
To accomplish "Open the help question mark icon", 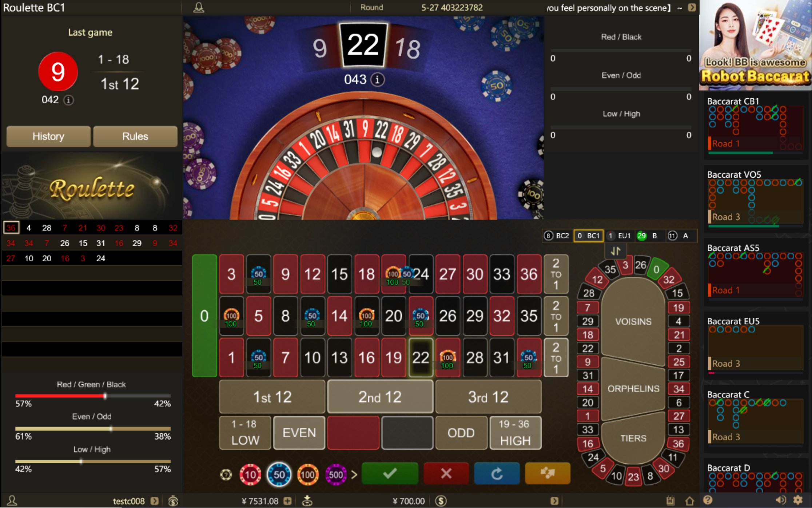I will (708, 500).
